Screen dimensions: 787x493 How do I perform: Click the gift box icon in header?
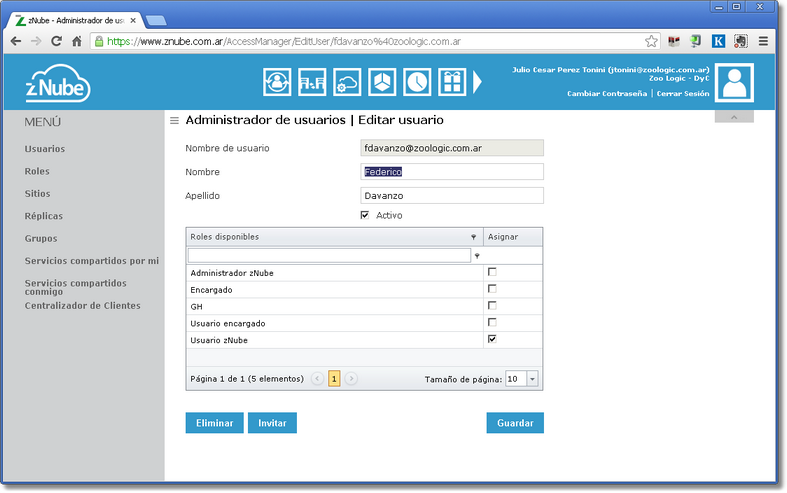(452, 82)
